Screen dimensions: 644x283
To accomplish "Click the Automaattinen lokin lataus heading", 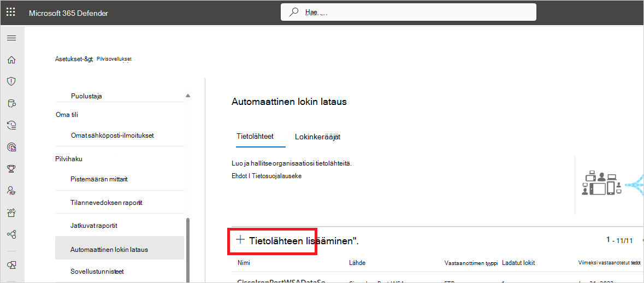I will (289, 102).
